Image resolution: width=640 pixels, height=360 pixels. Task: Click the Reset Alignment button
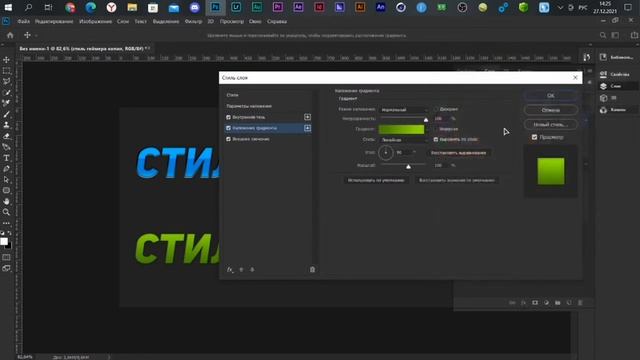(458, 153)
